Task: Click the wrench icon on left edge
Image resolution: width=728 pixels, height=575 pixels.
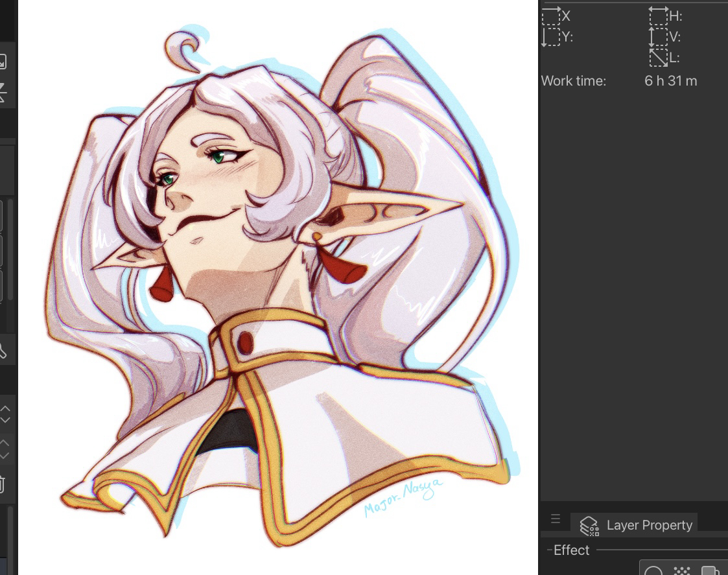Action: point(2,351)
